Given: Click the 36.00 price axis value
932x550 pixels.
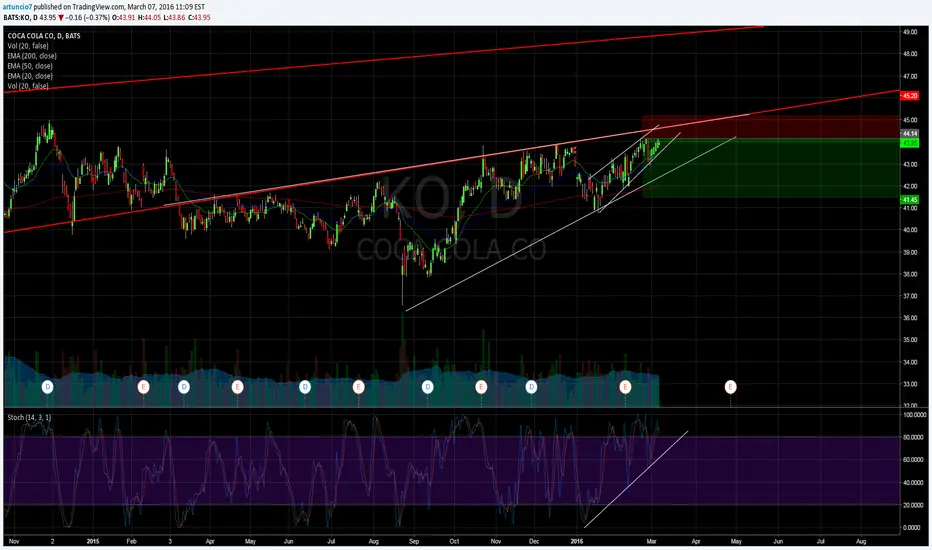Looking at the screenshot, I should tap(910, 318).
